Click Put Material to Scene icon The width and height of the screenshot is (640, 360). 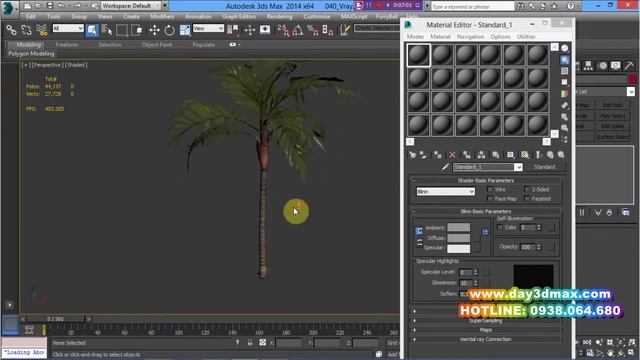pos(423,155)
